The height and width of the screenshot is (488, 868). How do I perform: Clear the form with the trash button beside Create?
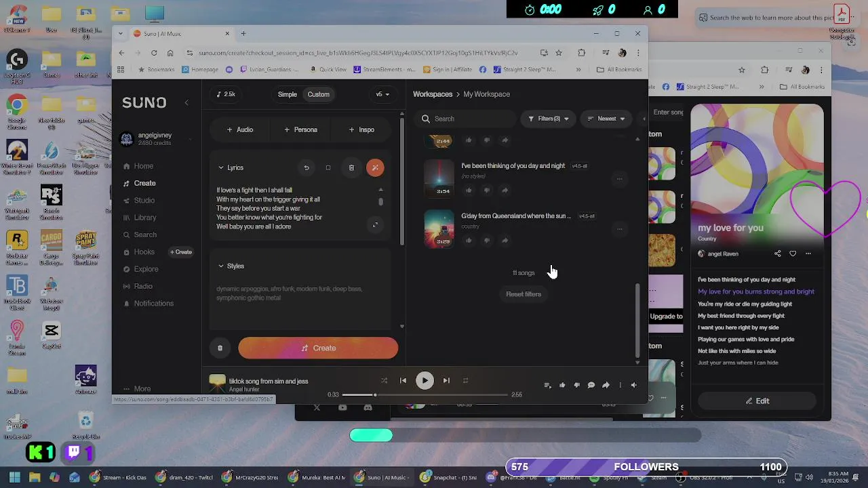tap(220, 348)
